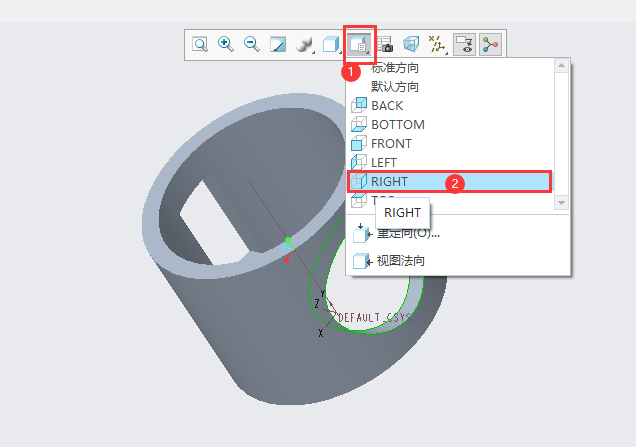Click the view list scroll up arrow
636x447 pixels.
pos(561,66)
